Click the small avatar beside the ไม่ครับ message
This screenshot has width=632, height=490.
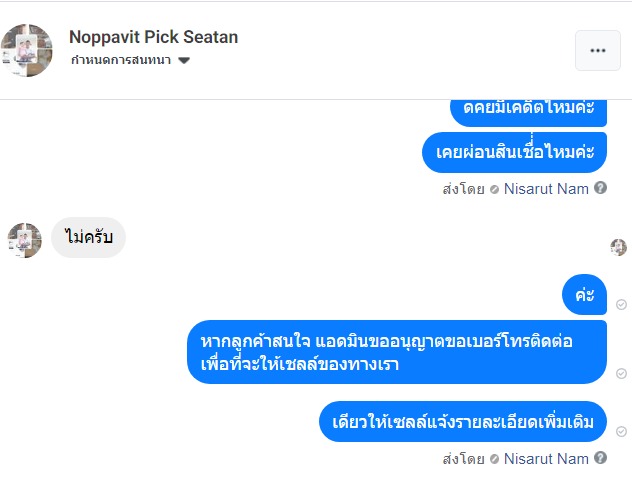24,240
